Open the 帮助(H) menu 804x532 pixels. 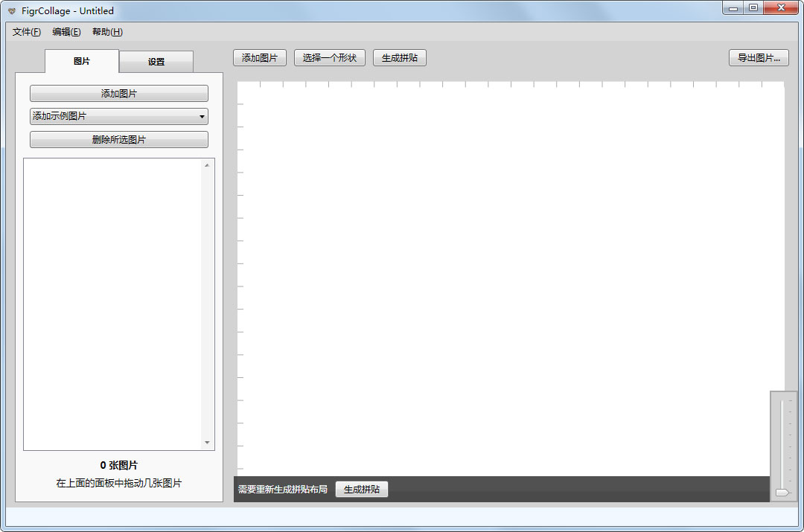click(x=107, y=32)
